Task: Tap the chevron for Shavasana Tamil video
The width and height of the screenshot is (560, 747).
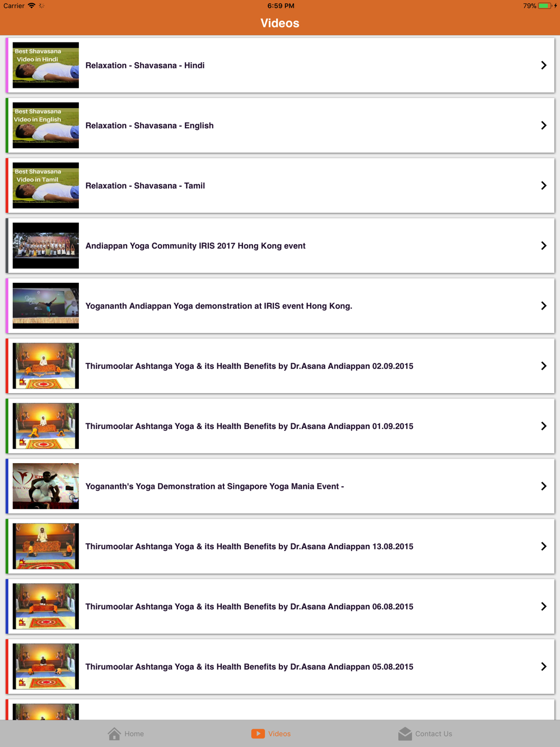Action: pyautogui.click(x=544, y=185)
